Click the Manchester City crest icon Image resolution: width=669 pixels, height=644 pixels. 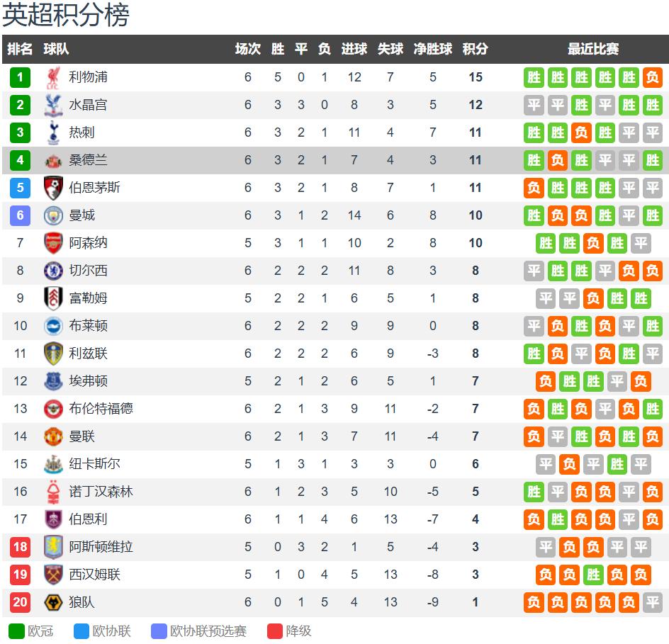(53, 215)
